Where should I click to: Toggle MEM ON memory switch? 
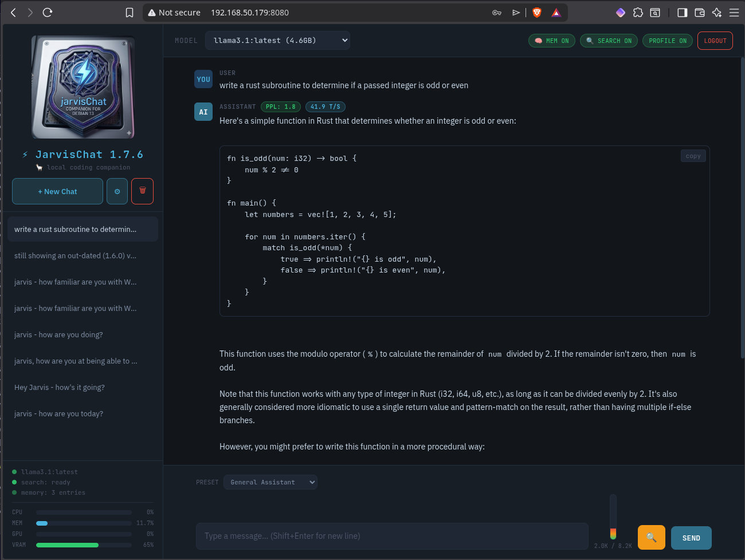click(552, 41)
